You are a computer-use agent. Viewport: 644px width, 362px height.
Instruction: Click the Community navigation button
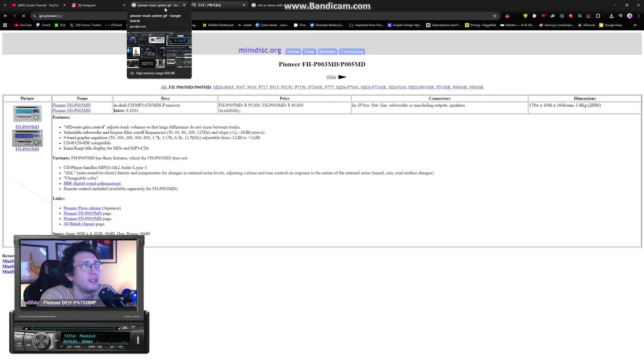352,51
